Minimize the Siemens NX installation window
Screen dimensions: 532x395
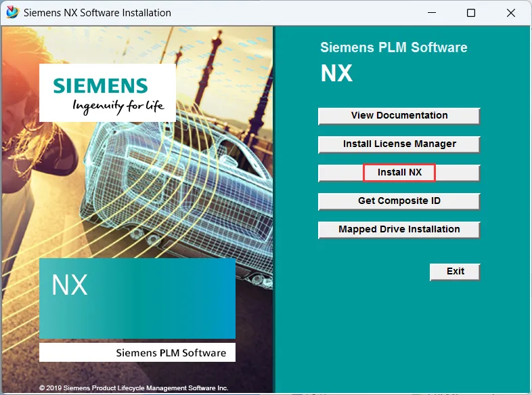(432, 13)
